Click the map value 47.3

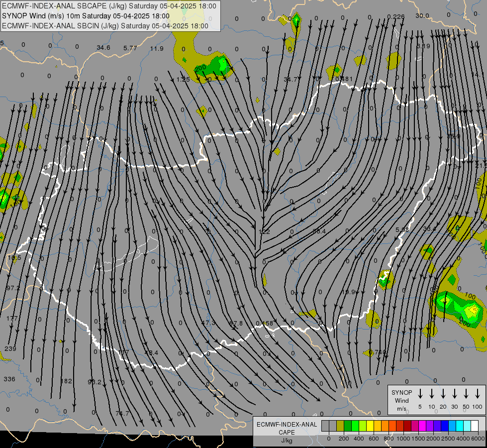pyautogui.click(x=208, y=323)
